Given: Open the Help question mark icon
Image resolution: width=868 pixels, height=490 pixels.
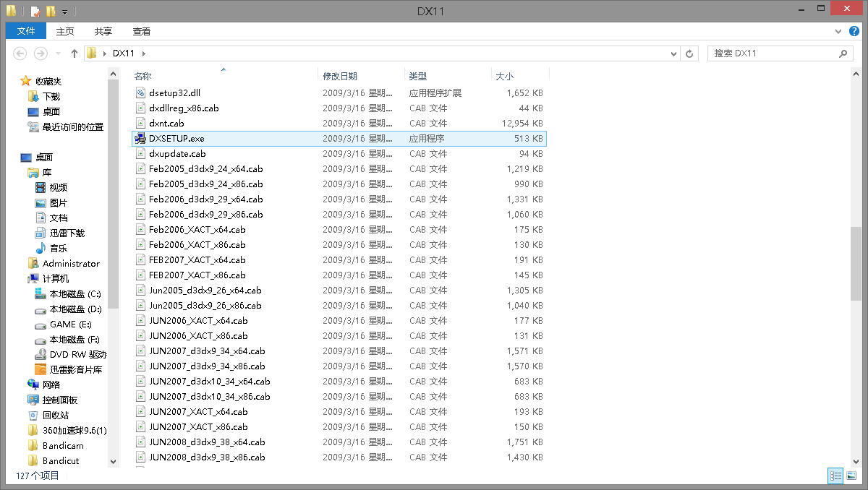Looking at the screenshot, I should pyautogui.click(x=854, y=31).
